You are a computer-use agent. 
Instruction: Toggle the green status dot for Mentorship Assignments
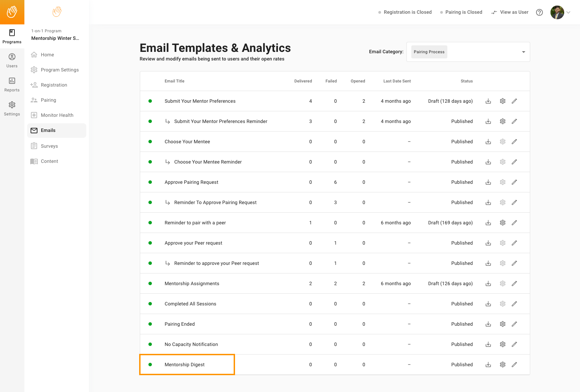coord(150,283)
